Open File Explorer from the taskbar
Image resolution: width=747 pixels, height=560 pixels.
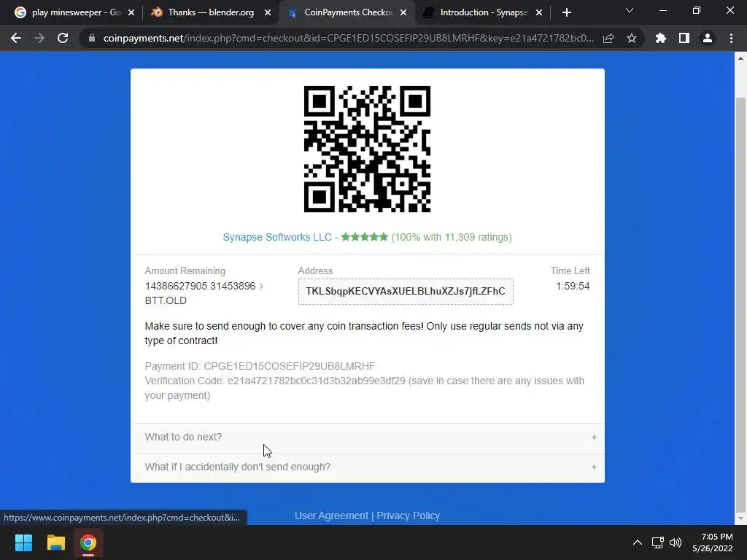pyautogui.click(x=55, y=542)
